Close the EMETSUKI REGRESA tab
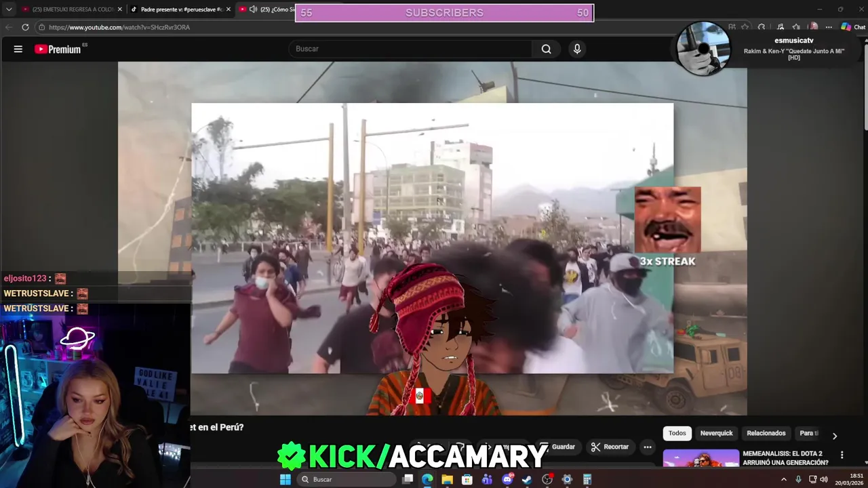This screenshot has width=868, height=488. click(119, 9)
